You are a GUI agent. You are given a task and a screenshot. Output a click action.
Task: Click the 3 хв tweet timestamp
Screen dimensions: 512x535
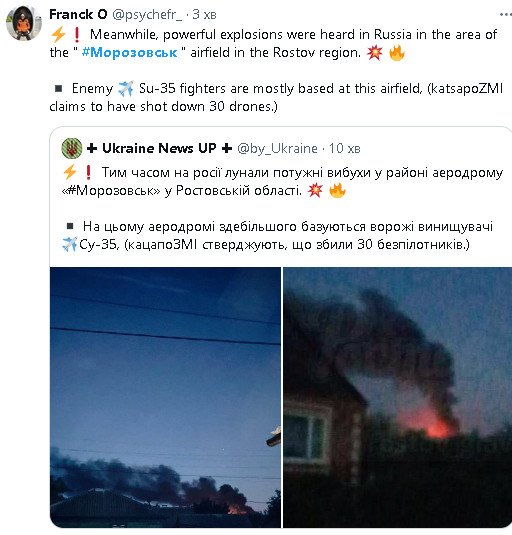(x=204, y=14)
